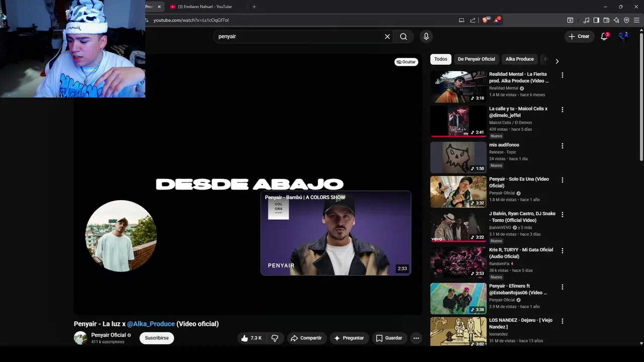Click Guardar to save the video
644x362 pixels.
coord(389,338)
